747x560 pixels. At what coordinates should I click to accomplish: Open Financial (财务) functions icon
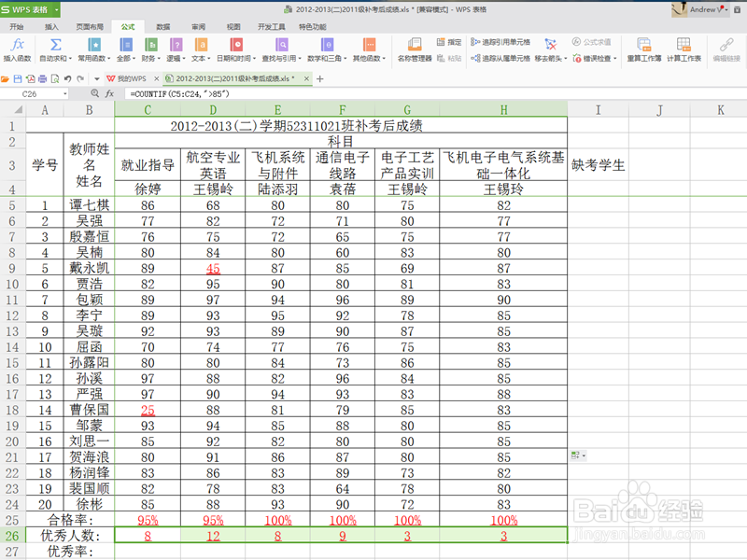click(x=151, y=45)
